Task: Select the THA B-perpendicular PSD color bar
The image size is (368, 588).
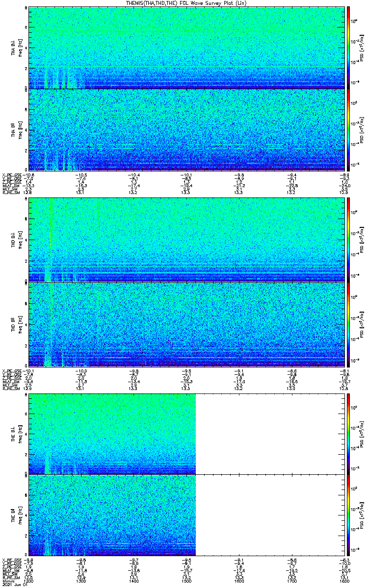Action: click(348, 48)
